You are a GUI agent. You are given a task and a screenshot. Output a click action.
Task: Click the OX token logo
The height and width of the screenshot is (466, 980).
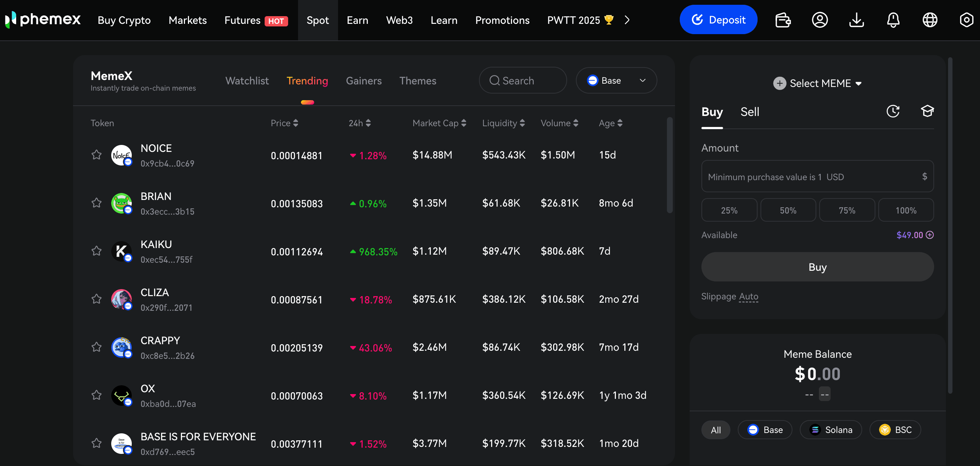(121, 396)
